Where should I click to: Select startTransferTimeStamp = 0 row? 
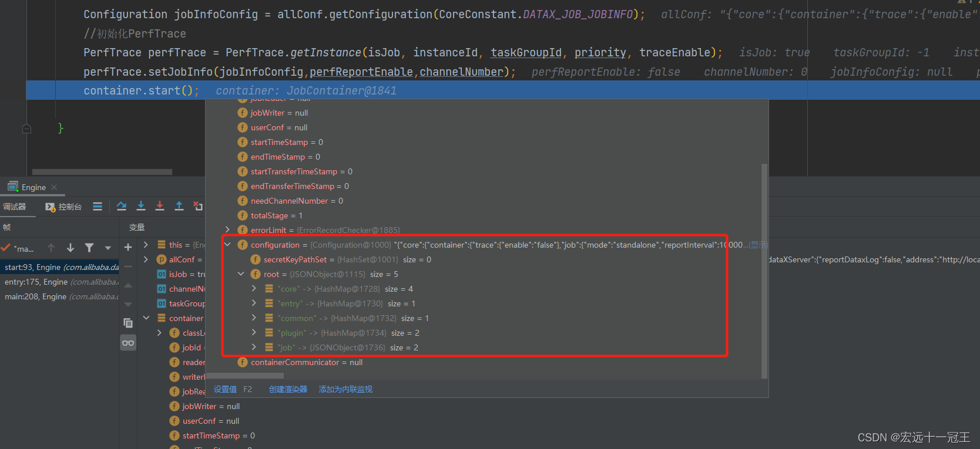coord(301,171)
